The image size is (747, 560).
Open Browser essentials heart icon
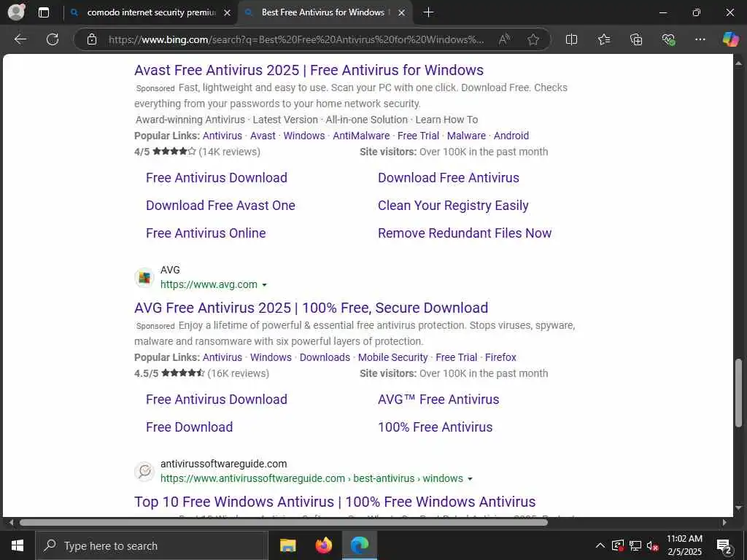pyautogui.click(x=668, y=39)
